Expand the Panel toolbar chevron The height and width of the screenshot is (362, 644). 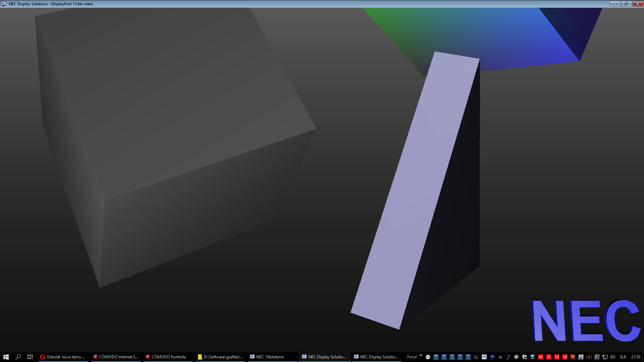pyautogui.click(x=421, y=355)
